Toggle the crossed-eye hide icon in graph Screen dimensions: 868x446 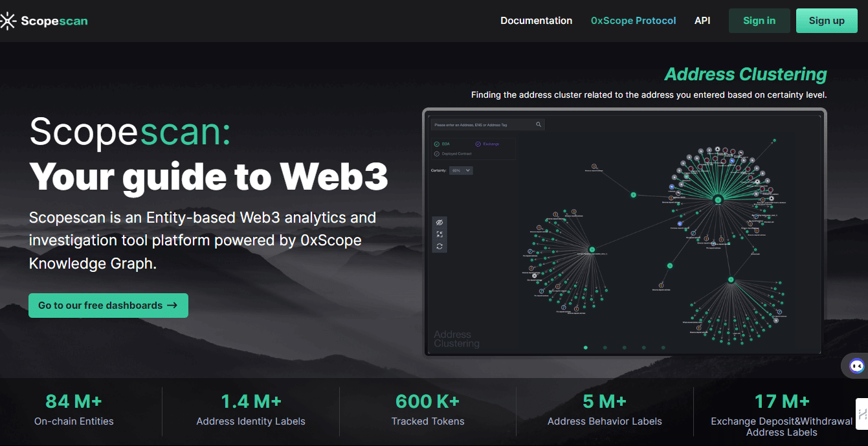[440, 222]
